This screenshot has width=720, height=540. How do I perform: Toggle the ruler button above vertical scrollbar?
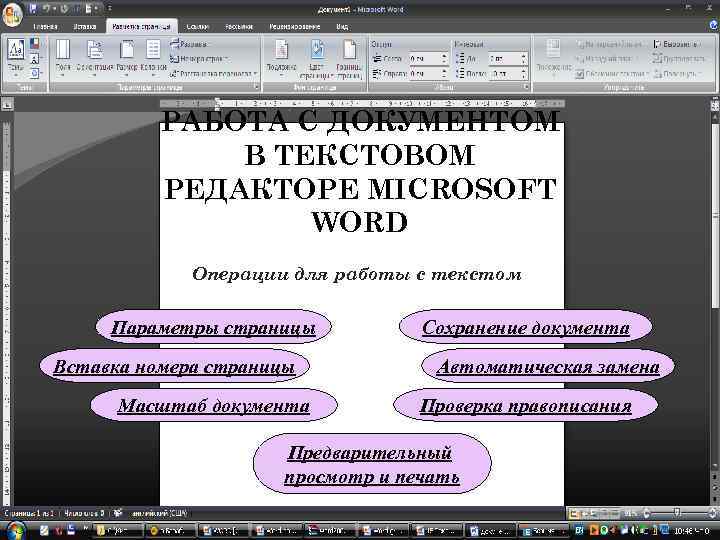pyautogui.click(x=715, y=105)
